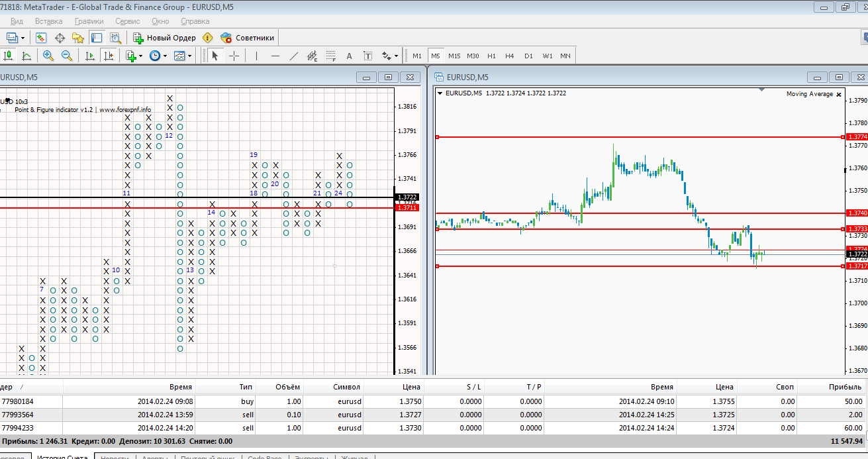This screenshot has height=459, width=868.
Task: Click the 1.3740 red horizontal line label
Action: (x=857, y=213)
